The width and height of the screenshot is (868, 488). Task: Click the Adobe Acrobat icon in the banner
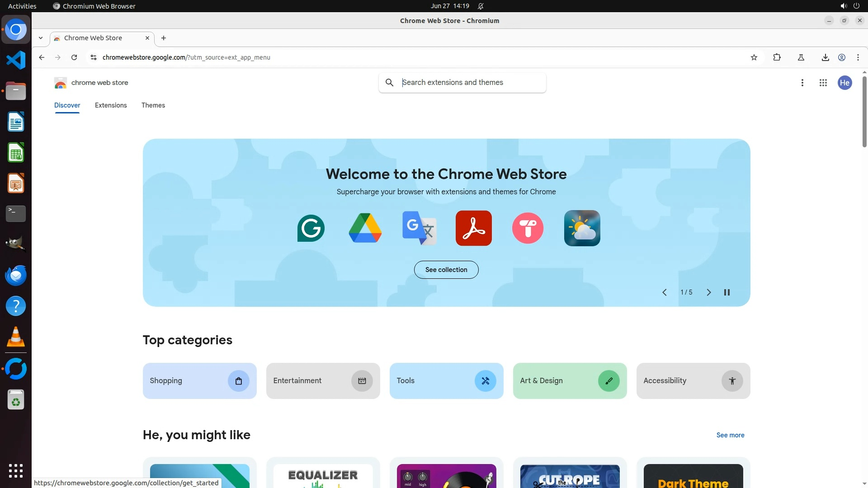point(473,228)
